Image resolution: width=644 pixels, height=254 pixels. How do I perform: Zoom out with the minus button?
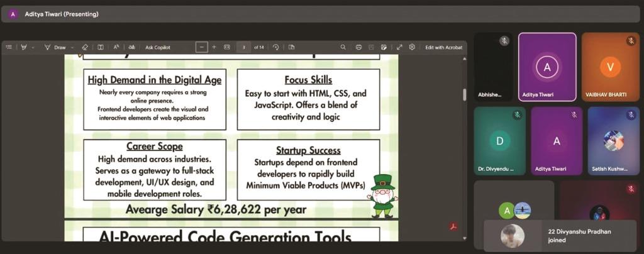(x=201, y=47)
